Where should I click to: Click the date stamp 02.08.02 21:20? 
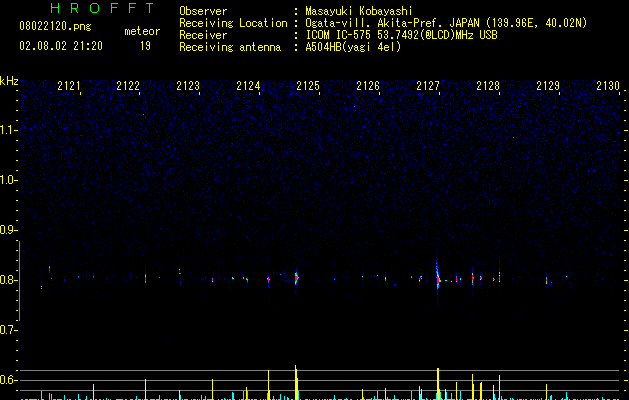[61, 46]
